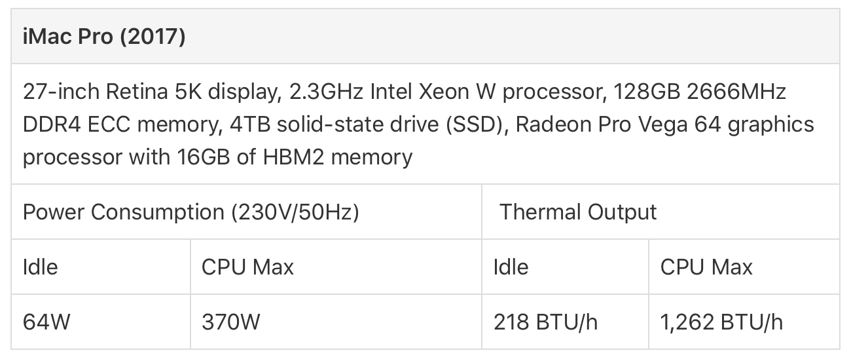
Task: Click the Power Consumption (230V/50Hz) header cell
Action: tap(246, 212)
